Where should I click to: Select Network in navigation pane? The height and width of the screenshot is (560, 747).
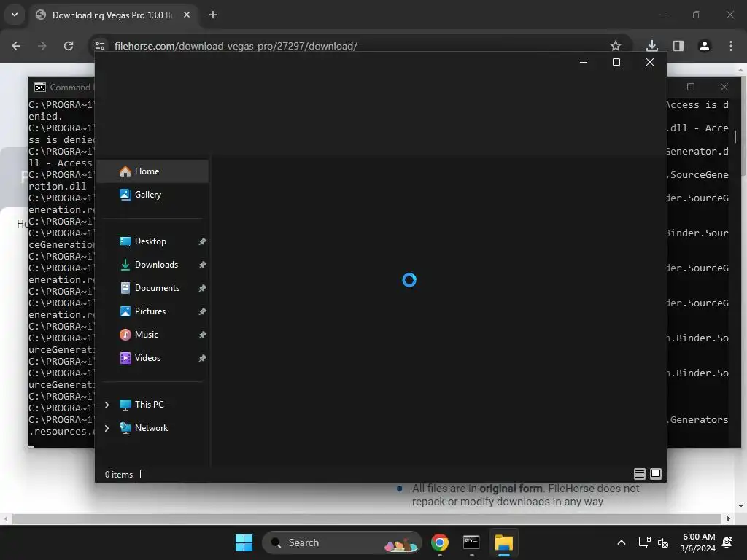tap(152, 428)
